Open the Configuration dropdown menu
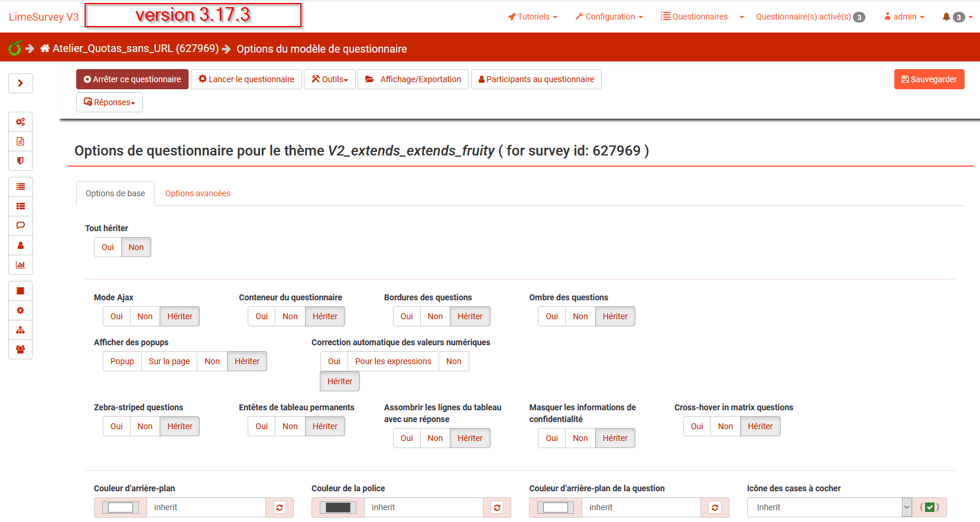Screen dimensions: 980x522 (609, 17)
